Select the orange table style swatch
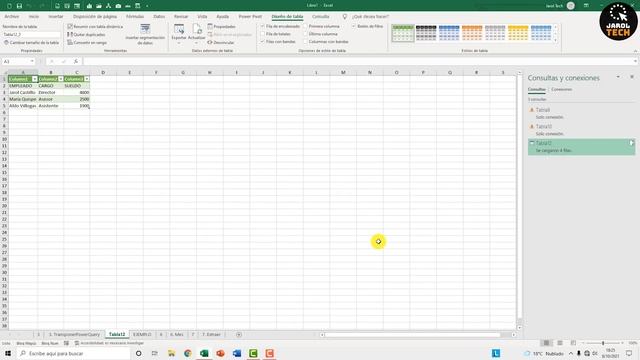 [x=472, y=33]
